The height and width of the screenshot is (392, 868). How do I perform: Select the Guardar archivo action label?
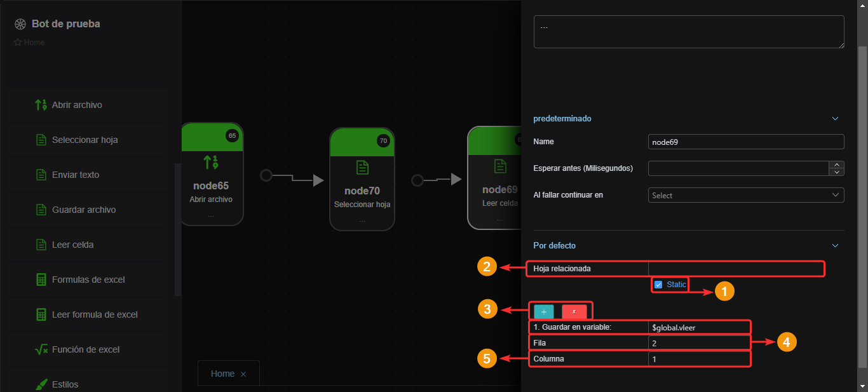[x=84, y=210]
